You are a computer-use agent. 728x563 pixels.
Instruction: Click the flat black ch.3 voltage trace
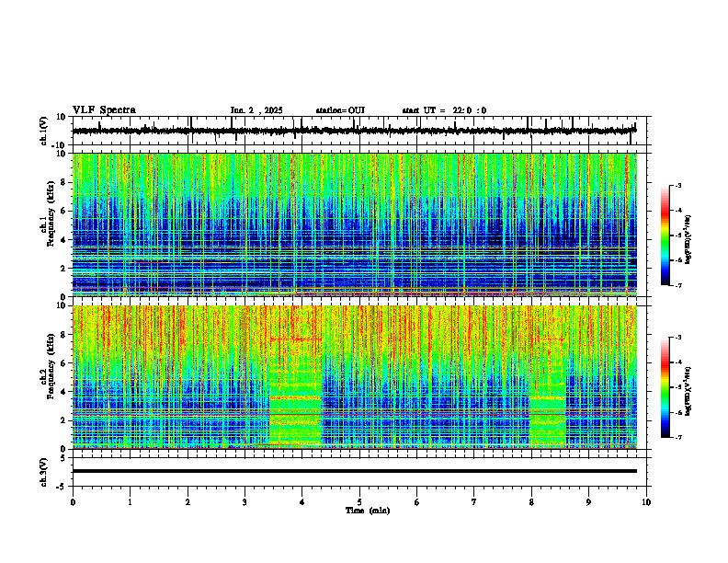click(354, 471)
